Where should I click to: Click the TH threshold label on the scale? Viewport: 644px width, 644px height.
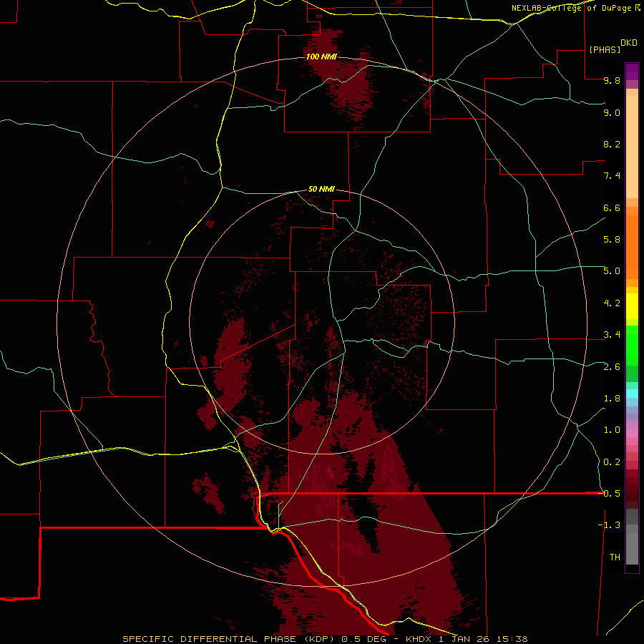pyautogui.click(x=615, y=557)
